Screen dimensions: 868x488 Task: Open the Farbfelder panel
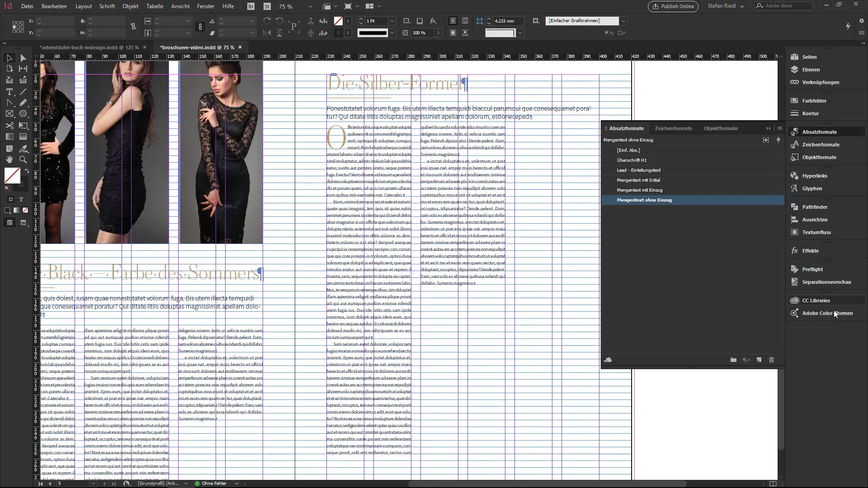pyautogui.click(x=814, y=101)
